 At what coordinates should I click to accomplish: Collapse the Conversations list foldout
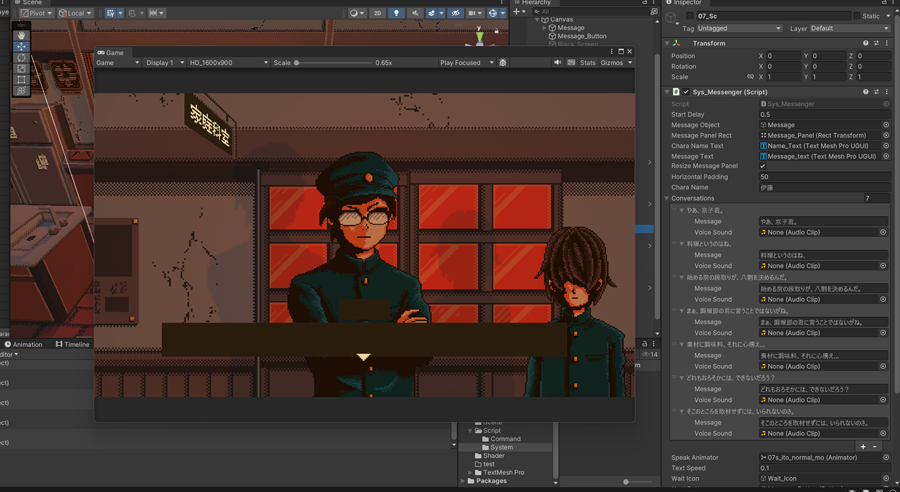tap(668, 198)
